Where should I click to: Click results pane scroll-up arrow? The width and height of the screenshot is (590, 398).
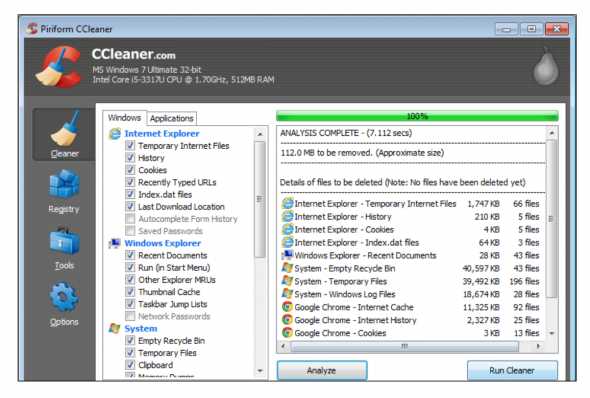552,133
